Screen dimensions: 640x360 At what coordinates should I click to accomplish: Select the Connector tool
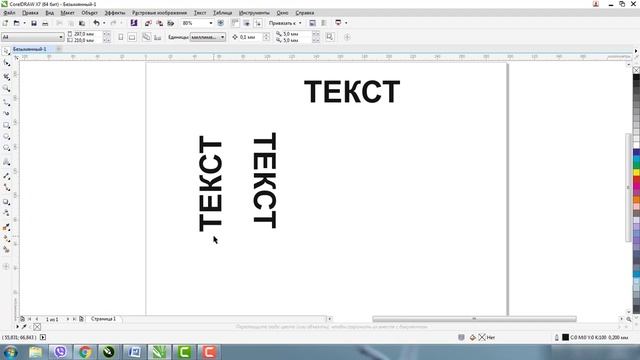(6, 188)
